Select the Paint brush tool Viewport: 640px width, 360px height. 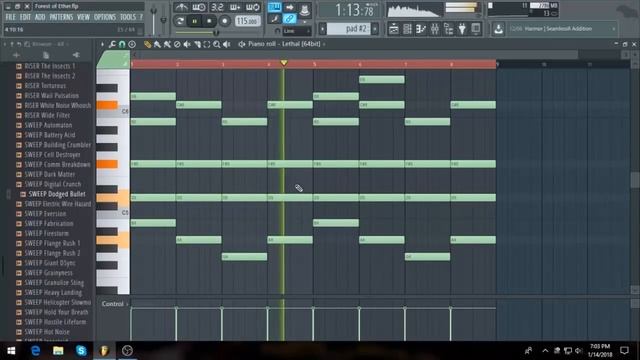pyautogui.click(x=157, y=44)
